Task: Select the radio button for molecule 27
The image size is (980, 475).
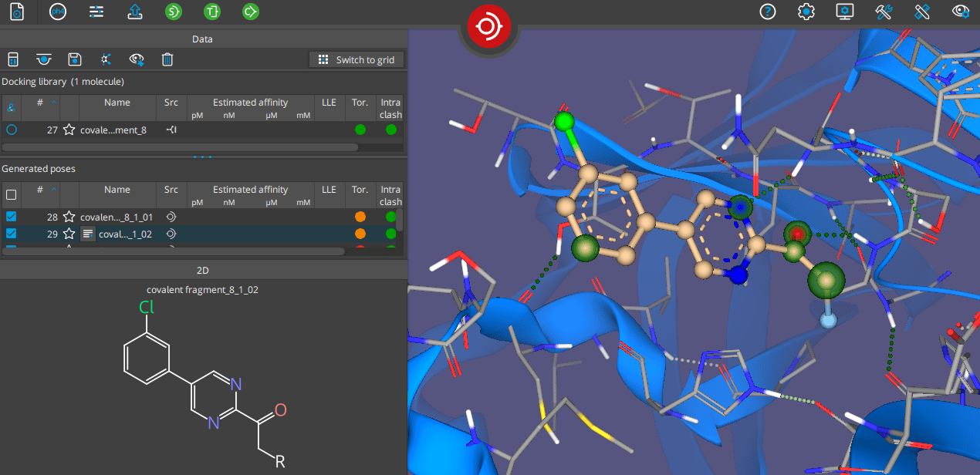Action: [x=10, y=130]
